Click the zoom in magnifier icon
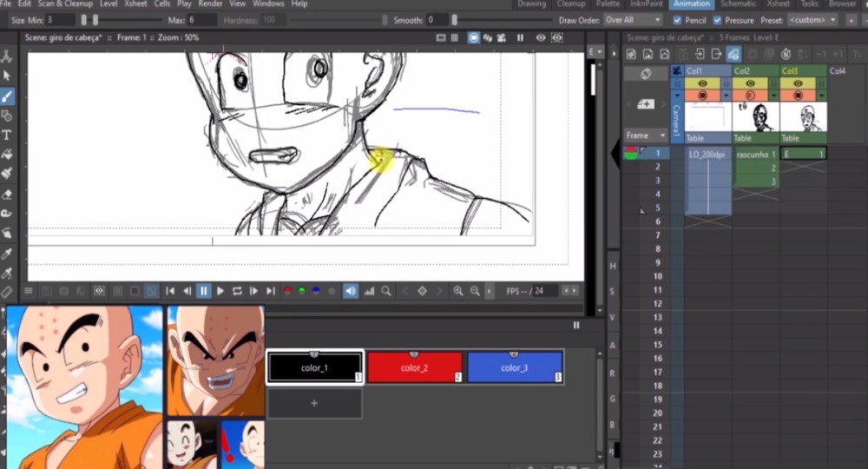Screen dimensions: 868x469 pos(458,291)
